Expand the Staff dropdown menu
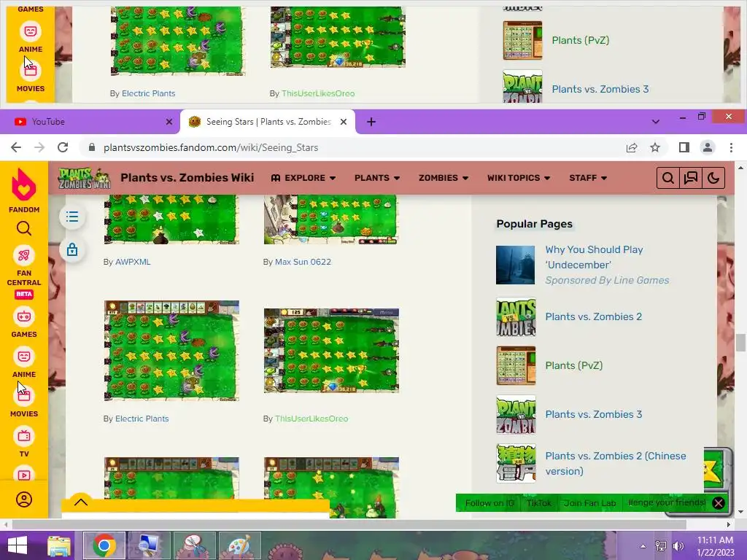747x560 pixels. (x=588, y=178)
